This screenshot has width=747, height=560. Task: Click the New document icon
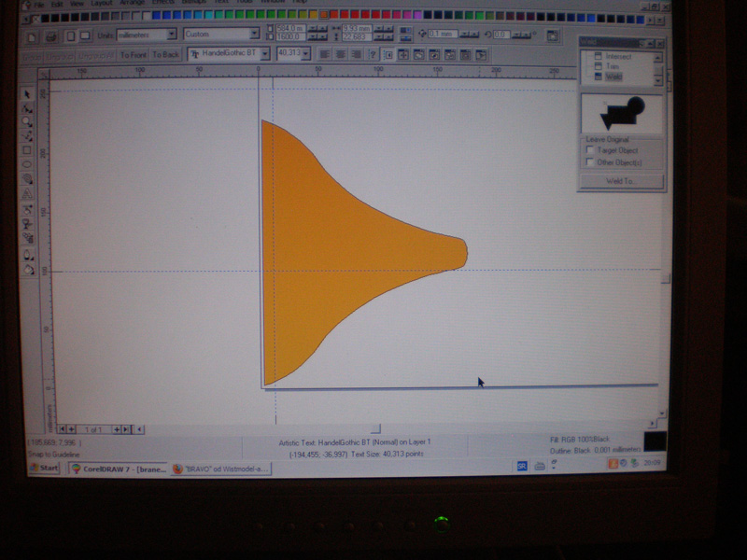coord(32,35)
